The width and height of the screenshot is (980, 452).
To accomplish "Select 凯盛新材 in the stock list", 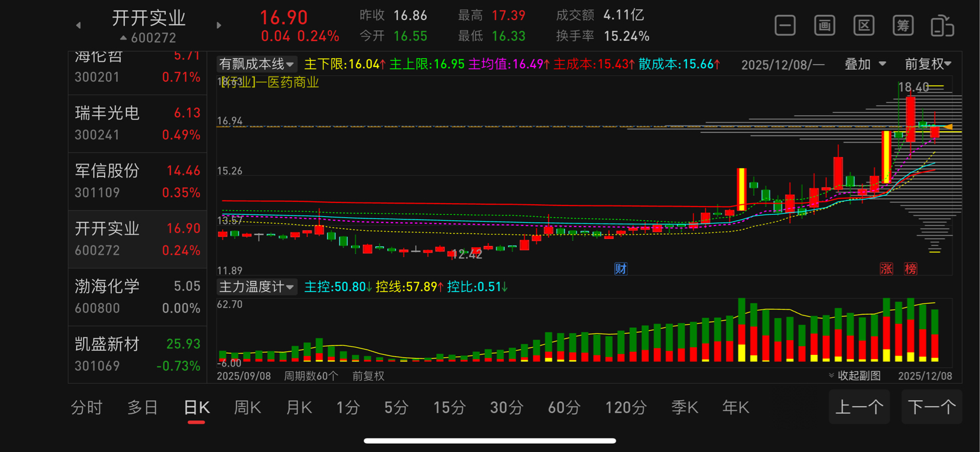I will click(138, 354).
